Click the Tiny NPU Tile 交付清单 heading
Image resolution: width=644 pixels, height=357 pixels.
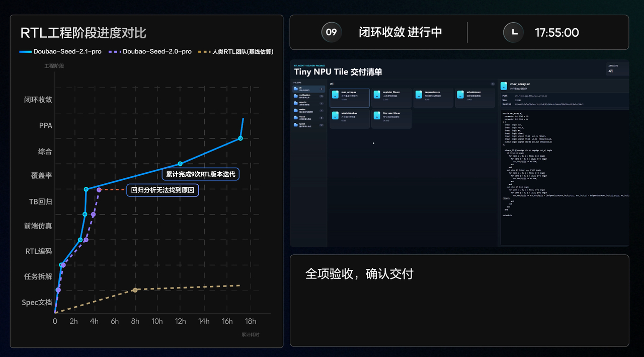[x=338, y=72]
